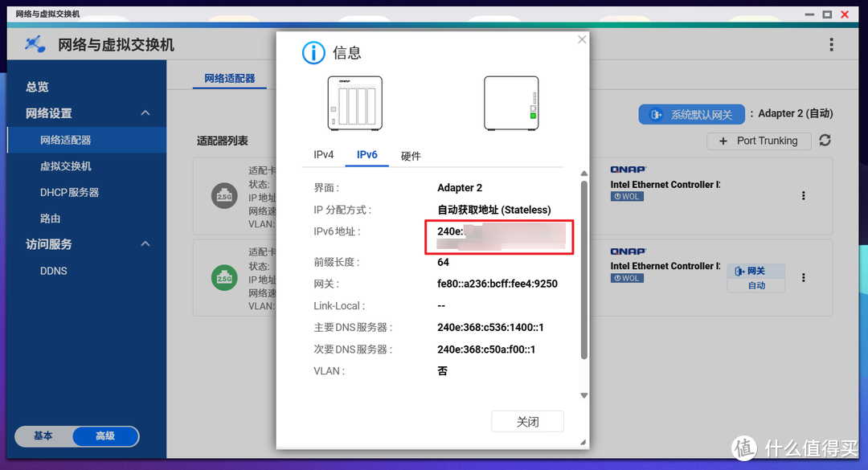Click the 自动获取地址 (Stateless) value
Image resolution: width=868 pixels, height=470 pixels.
coord(493,210)
